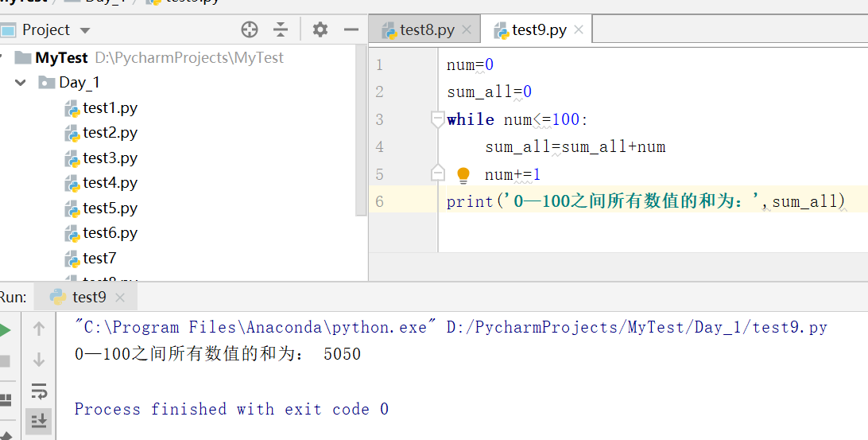Screen dimensions: 868x440
Task: Click the print statement on line 6
Action: (645, 201)
